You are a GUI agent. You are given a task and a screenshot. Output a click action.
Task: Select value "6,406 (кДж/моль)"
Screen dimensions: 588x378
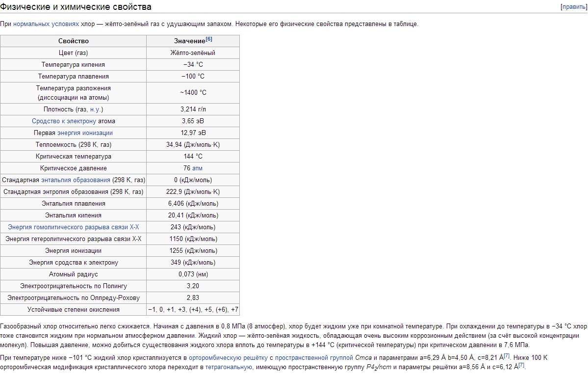(x=193, y=203)
